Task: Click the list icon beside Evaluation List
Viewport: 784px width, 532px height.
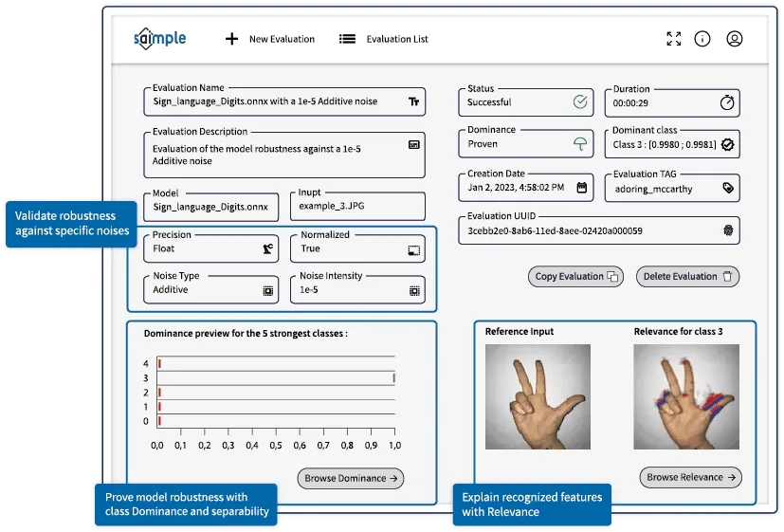Action: click(x=348, y=39)
